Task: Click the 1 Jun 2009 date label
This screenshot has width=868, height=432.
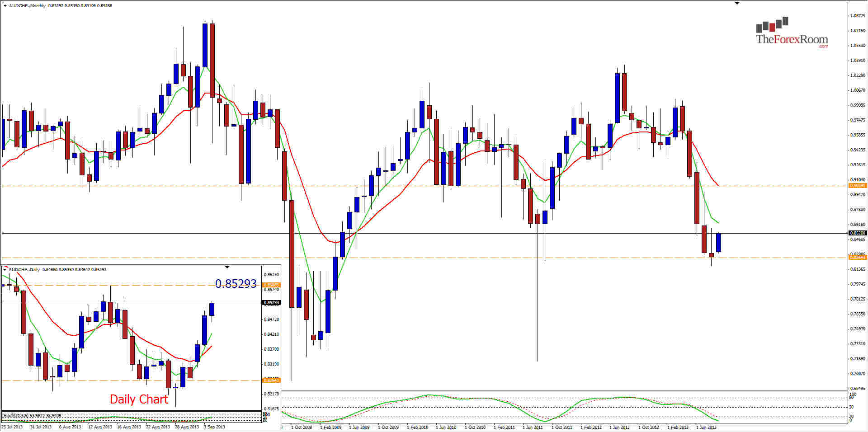Action: tap(359, 427)
